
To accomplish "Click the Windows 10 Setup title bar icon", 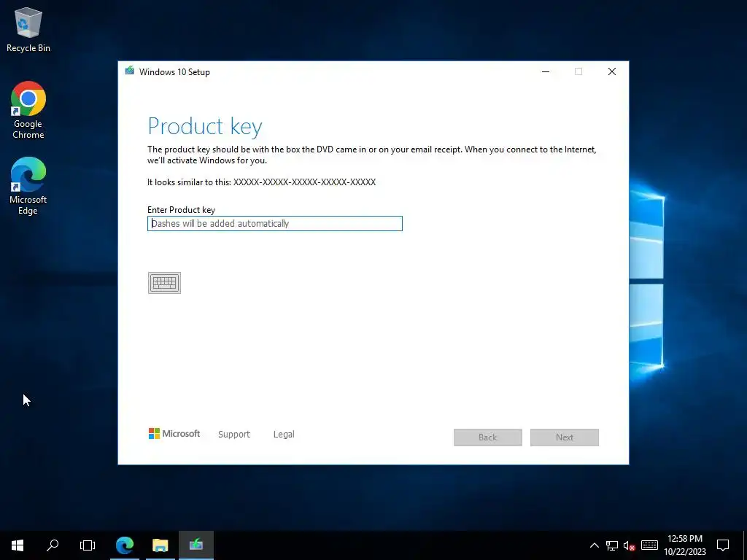I will (130, 71).
